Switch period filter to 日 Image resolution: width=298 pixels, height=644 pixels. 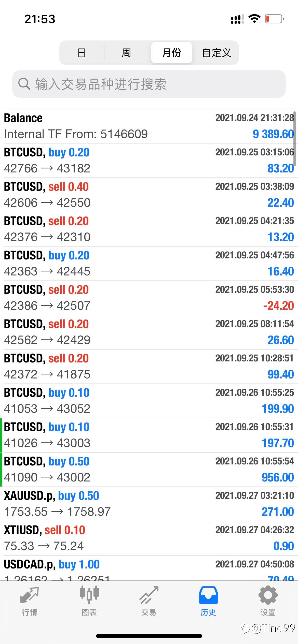[x=82, y=53]
